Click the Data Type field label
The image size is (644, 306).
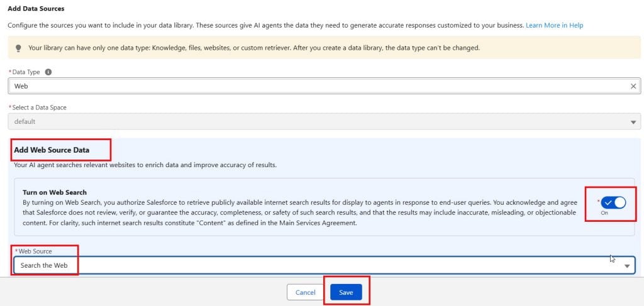pos(26,72)
